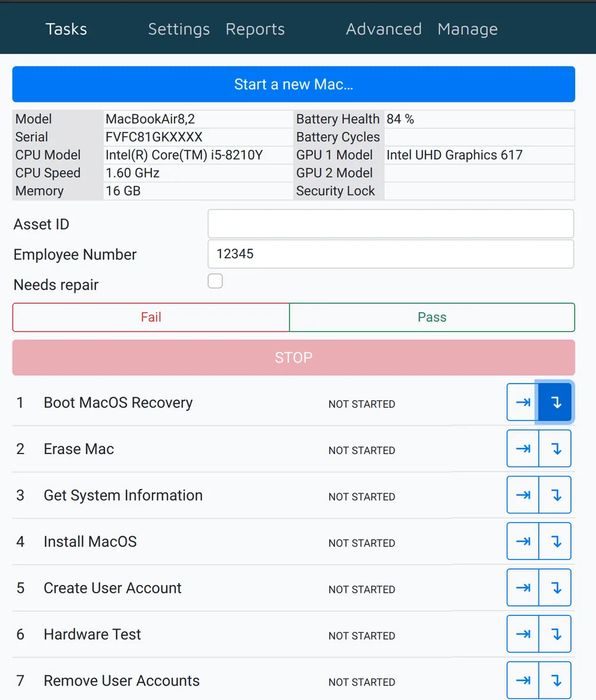Mark the device as Pass

pos(432,318)
